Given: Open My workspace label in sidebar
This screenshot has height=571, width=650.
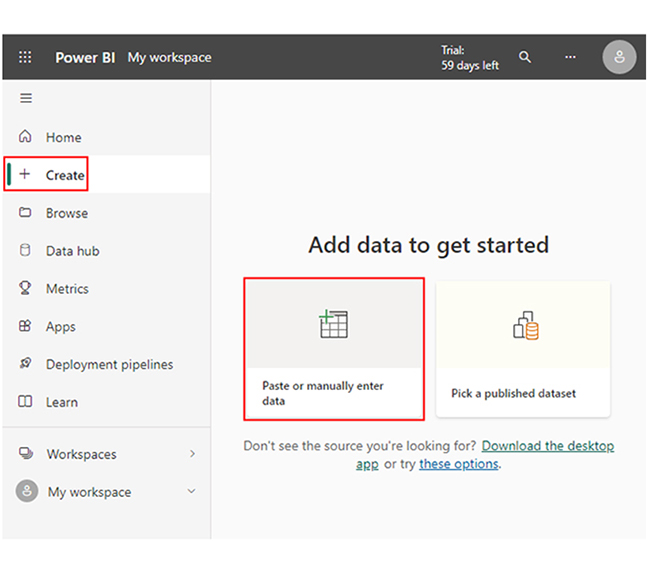Looking at the screenshot, I should coord(90,492).
